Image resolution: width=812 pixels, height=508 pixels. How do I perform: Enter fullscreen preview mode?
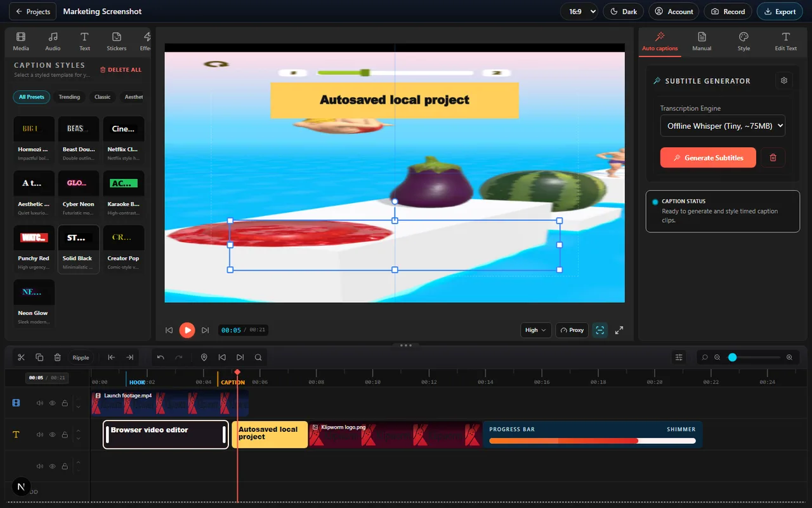pyautogui.click(x=619, y=330)
